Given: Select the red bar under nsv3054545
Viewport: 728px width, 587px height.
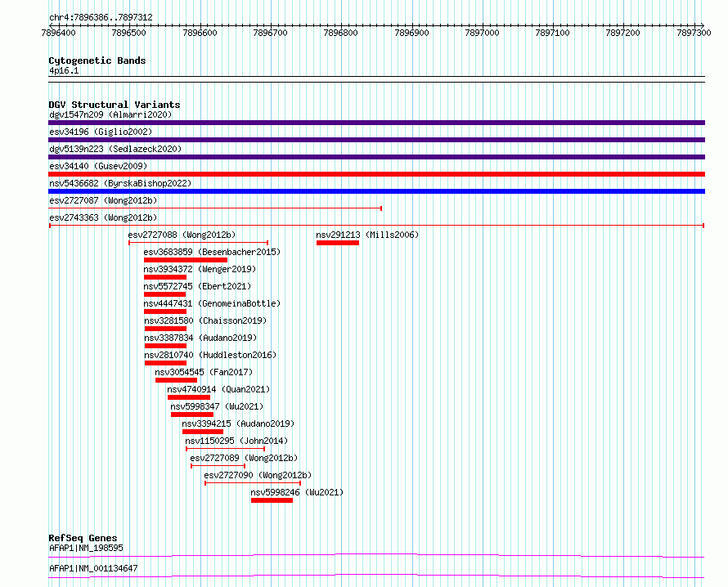Looking at the screenshot, I should 177,380.
